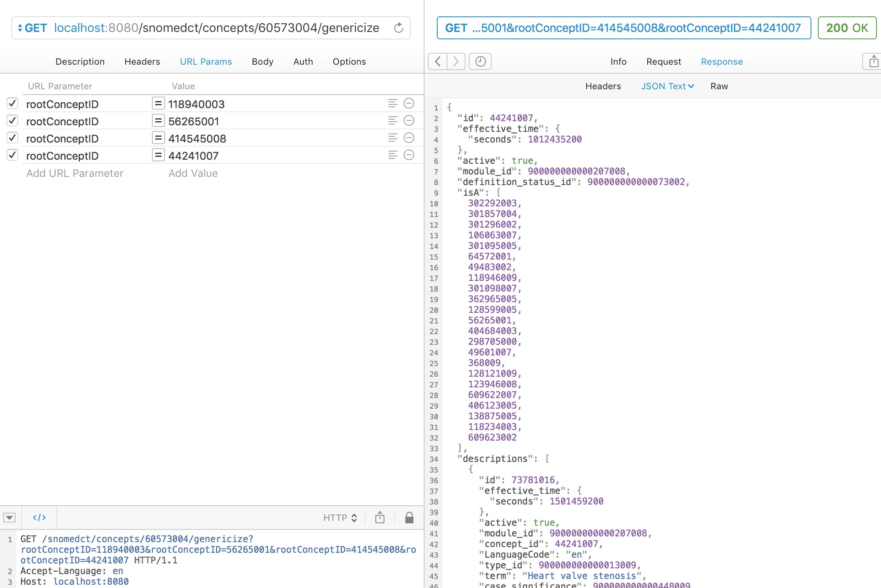Click the share icon in response panel

pyautogui.click(x=873, y=61)
